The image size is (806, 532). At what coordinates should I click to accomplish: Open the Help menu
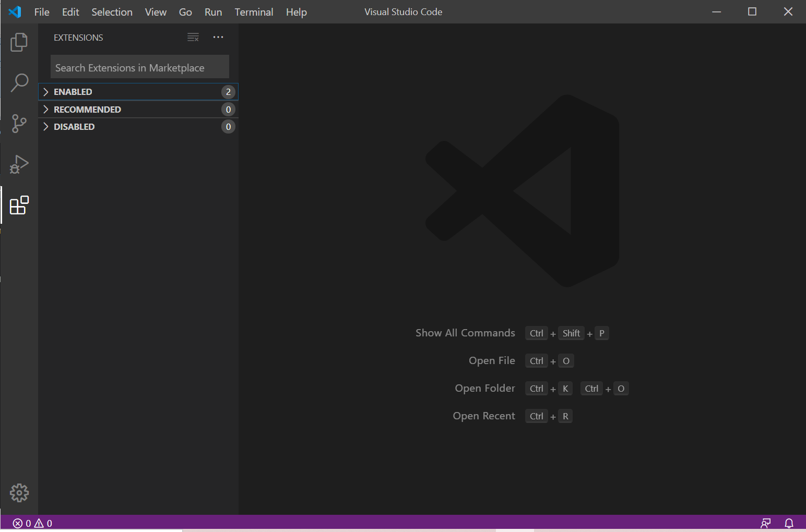click(x=296, y=12)
